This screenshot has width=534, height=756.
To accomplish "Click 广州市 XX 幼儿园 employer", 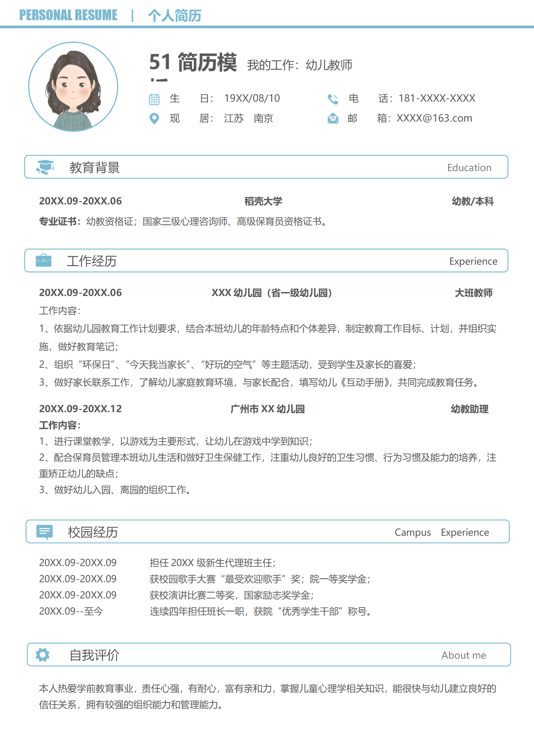I will point(268,409).
